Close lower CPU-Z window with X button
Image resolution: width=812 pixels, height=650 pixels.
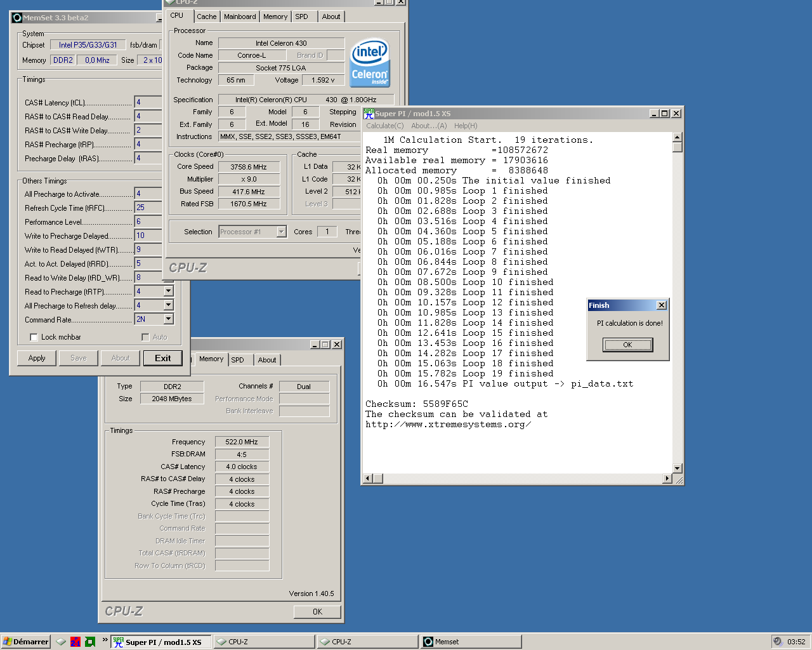coord(337,345)
